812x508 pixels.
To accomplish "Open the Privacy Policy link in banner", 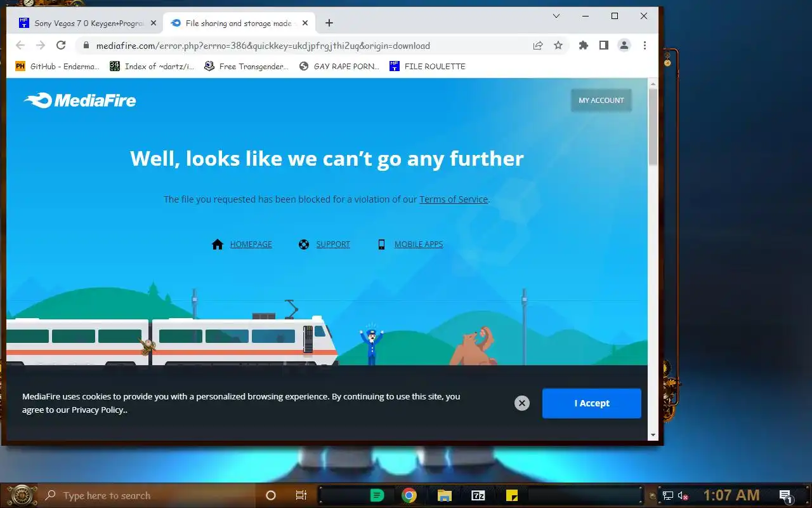I will click(98, 410).
